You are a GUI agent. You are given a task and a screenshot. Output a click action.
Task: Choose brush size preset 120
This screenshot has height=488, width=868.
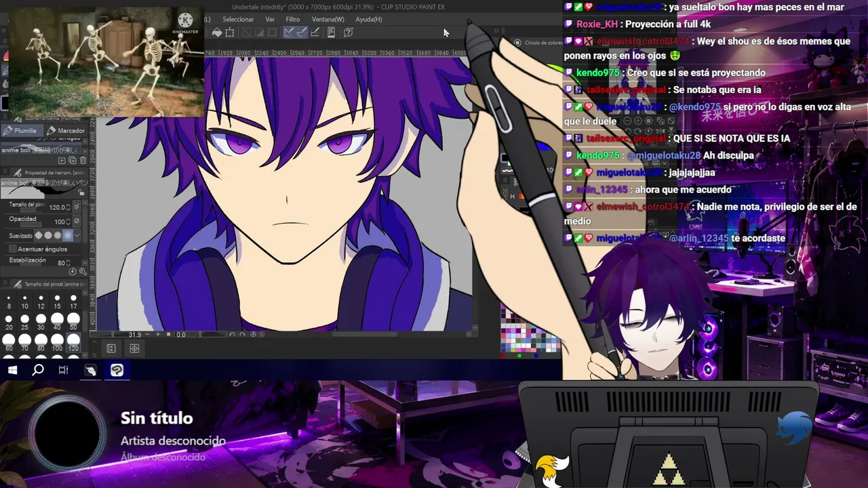point(74,343)
